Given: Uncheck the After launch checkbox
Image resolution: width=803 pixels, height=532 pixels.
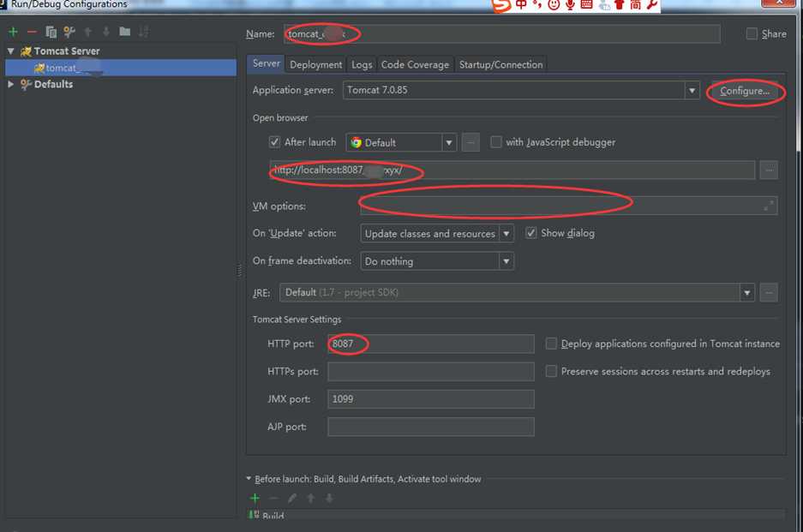Looking at the screenshot, I should pyautogui.click(x=274, y=142).
